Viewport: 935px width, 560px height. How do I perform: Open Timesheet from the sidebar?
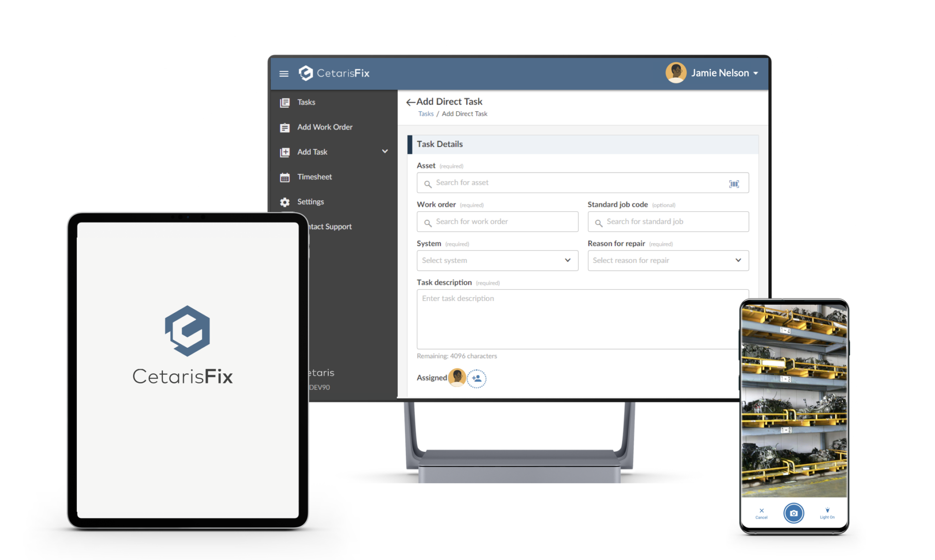pyautogui.click(x=314, y=177)
